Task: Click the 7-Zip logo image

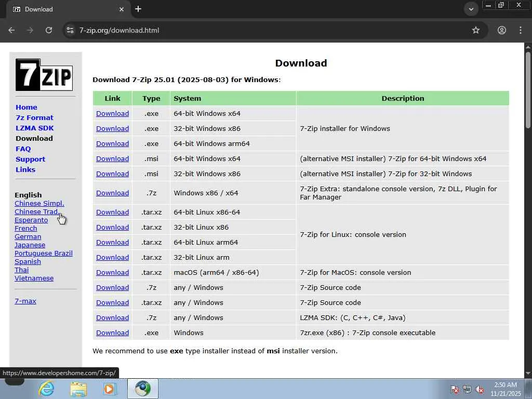Action: point(44,75)
